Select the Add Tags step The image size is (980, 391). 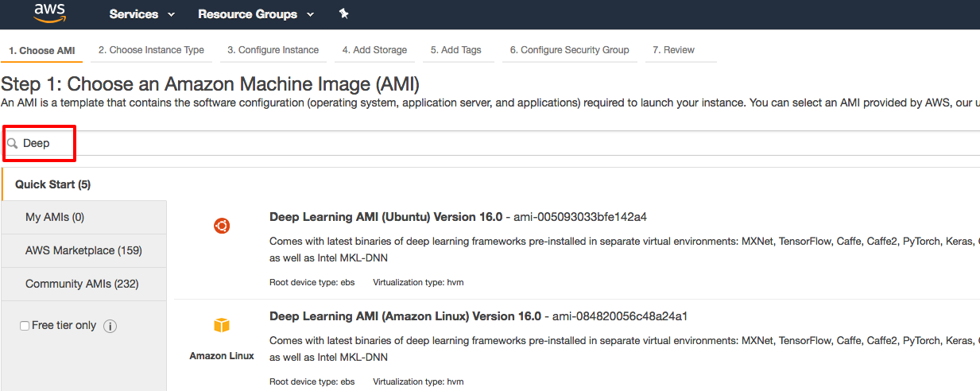(456, 50)
